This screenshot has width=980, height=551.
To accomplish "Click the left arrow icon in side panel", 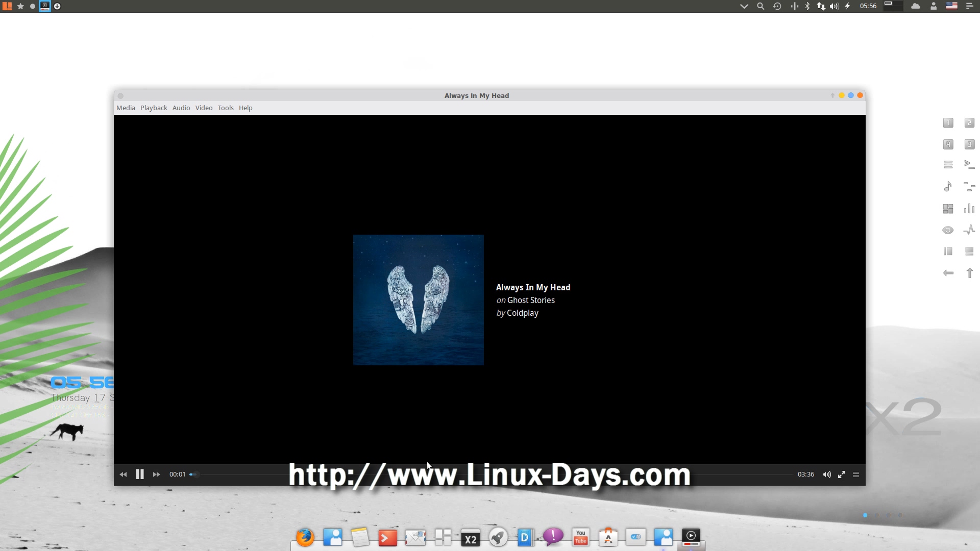I will coord(948,273).
